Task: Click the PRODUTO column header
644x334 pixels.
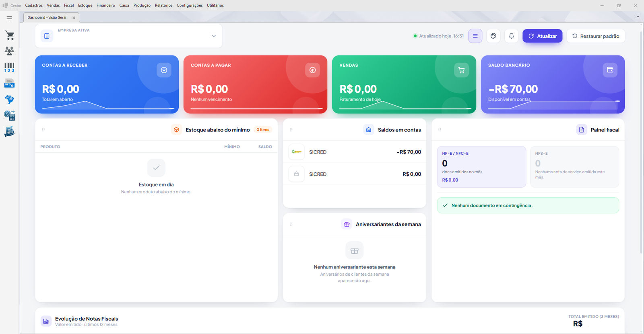Action: 50,147
